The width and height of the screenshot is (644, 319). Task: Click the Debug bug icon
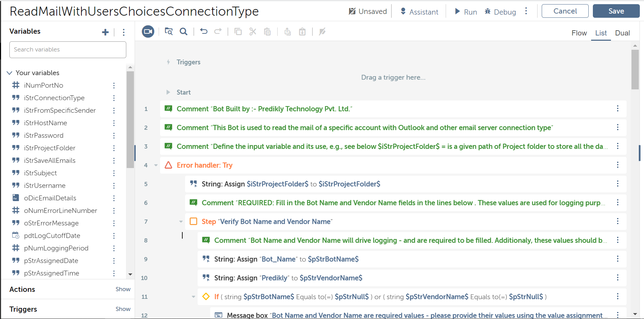[488, 11]
